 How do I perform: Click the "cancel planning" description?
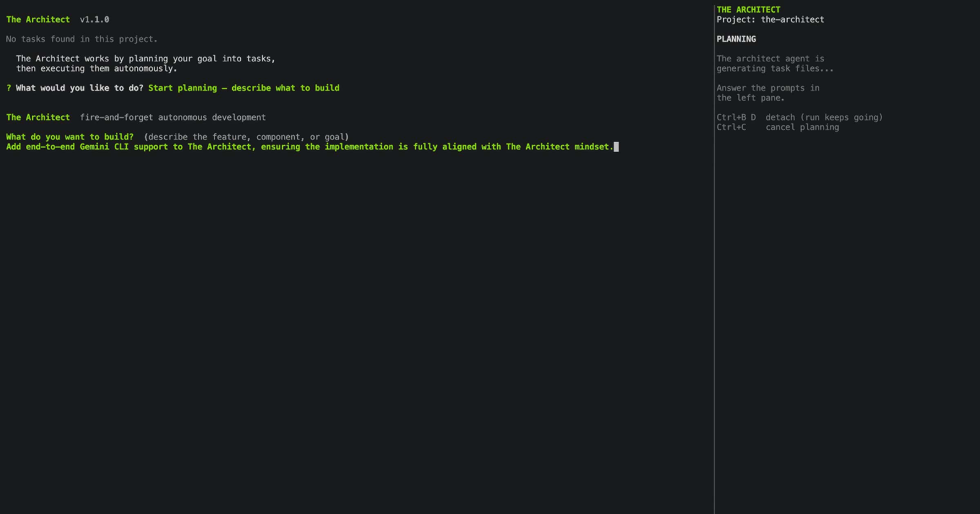[x=802, y=127]
